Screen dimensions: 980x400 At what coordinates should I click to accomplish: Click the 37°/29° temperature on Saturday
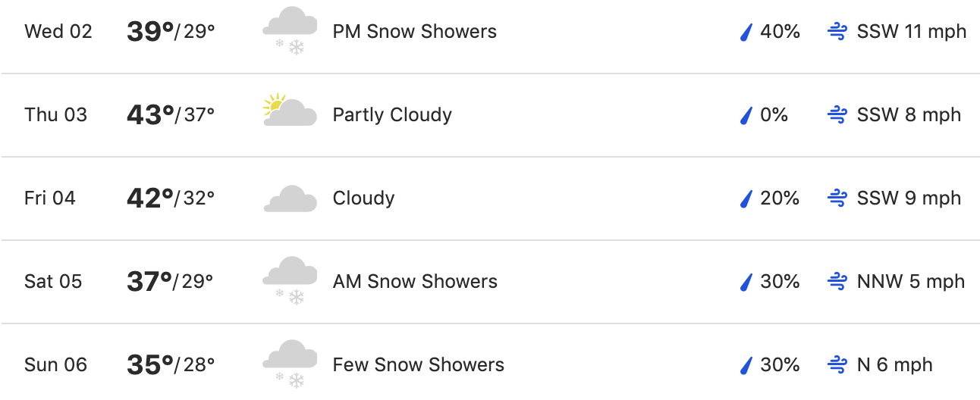tap(170, 282)
